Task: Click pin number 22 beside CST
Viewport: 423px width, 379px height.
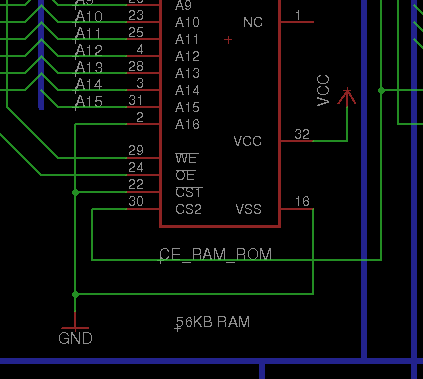Action: (x=136, y=184)
